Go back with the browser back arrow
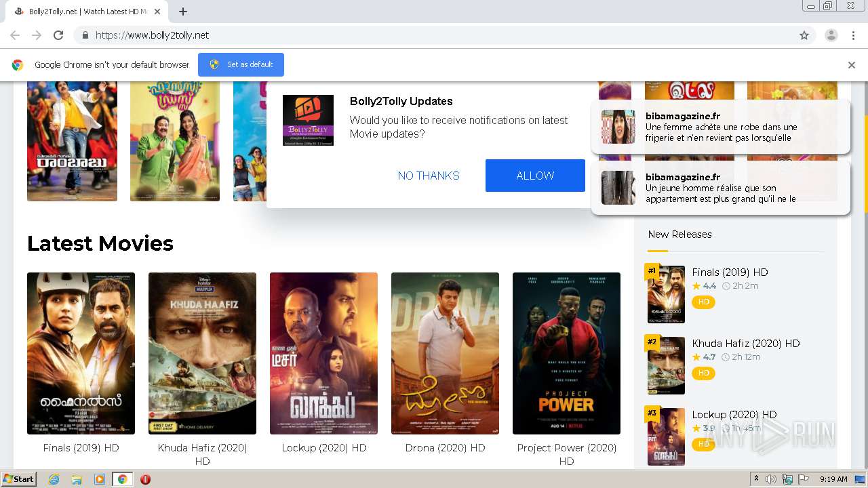This screenshot has height=488, width=868. (x=15, y=35)
